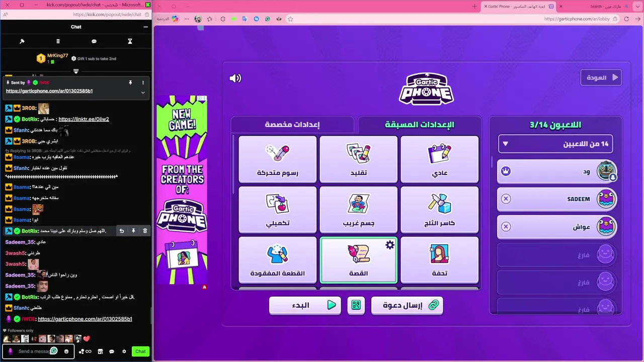644x362 pixels.
Task: Click the players list scrollbar
Action: click(x=493, y=162)
